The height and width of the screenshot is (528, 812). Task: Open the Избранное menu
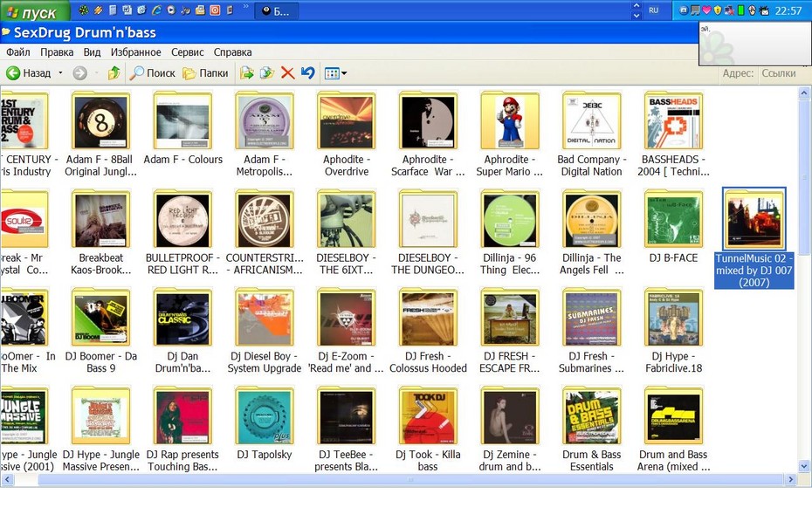click(x=135, y=51)
